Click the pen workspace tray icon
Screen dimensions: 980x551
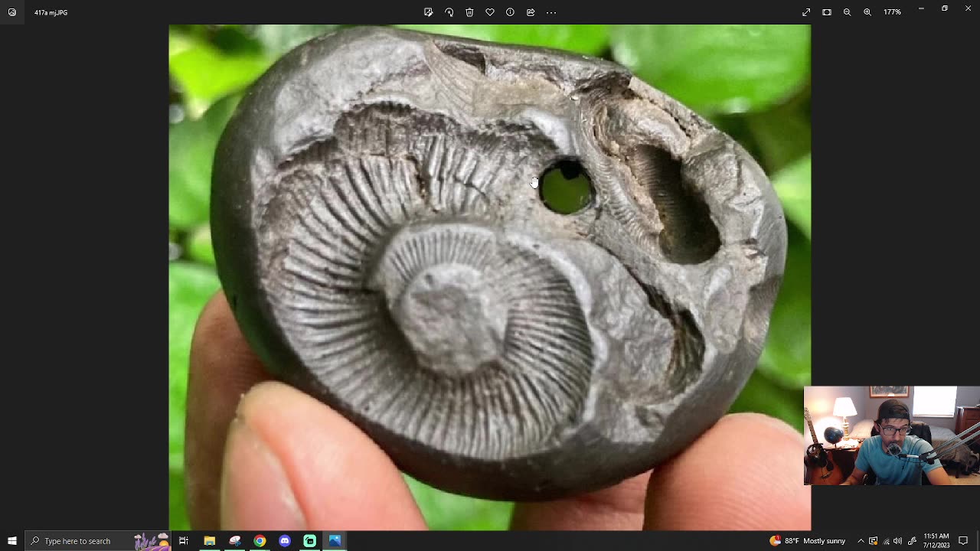click(912, 541)
